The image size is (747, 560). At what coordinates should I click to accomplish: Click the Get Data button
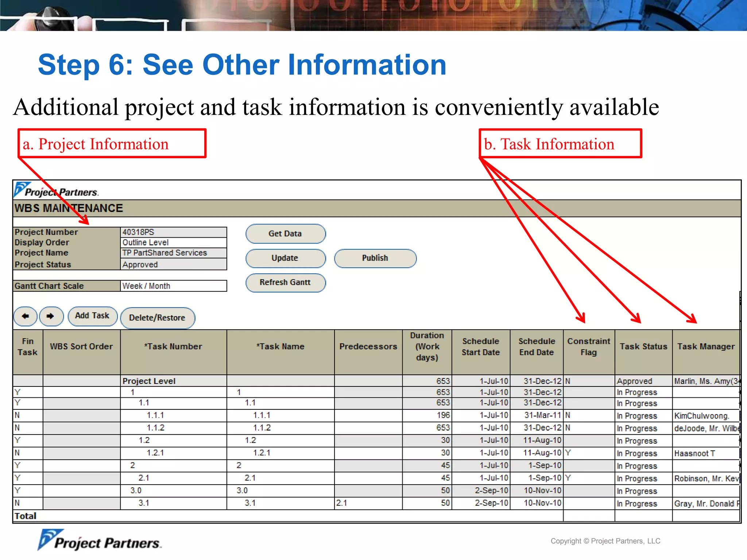pyautogui.click(x=286, y=234)
